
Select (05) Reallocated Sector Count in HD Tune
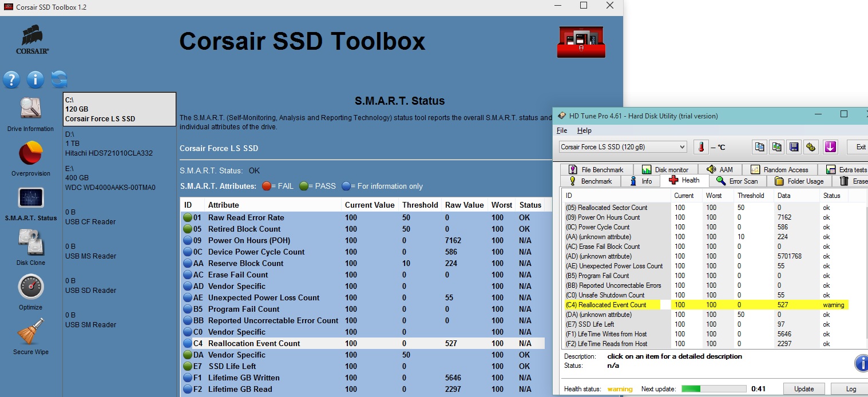(x=706, y=208)
